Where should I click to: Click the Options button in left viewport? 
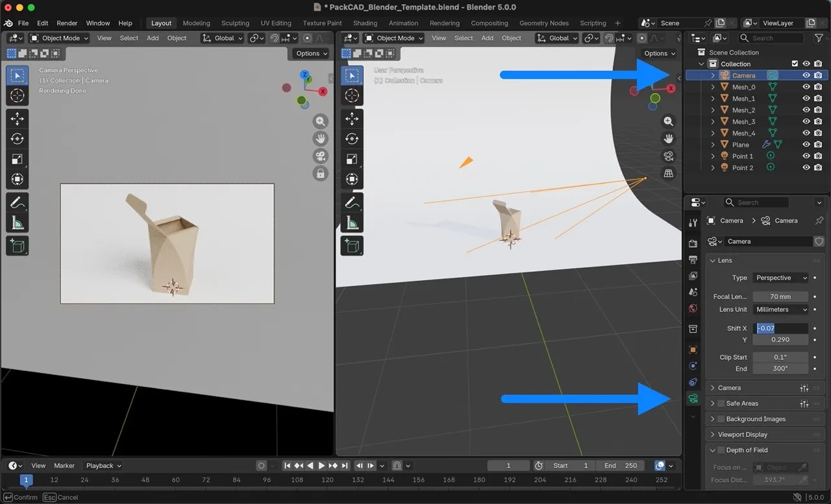pyautogui.click(x=311, y=53)
